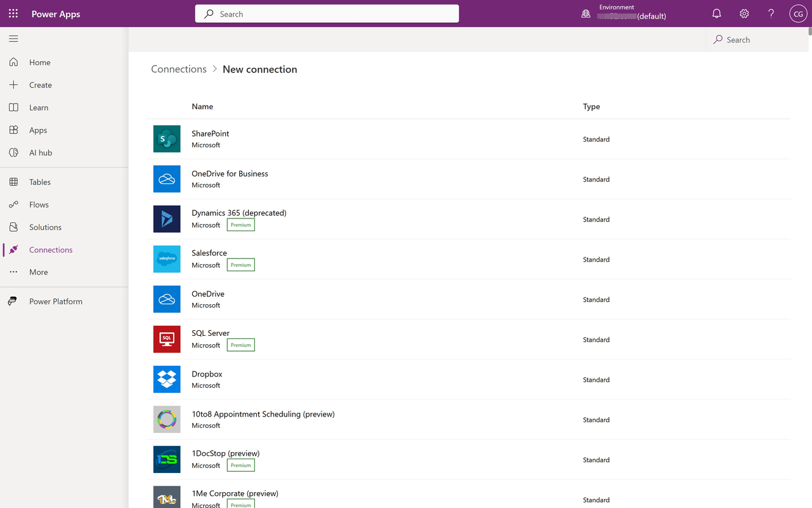Select Dynamics 365 (deprecated) connection name
Screen dimensions: 812x508
239,213
